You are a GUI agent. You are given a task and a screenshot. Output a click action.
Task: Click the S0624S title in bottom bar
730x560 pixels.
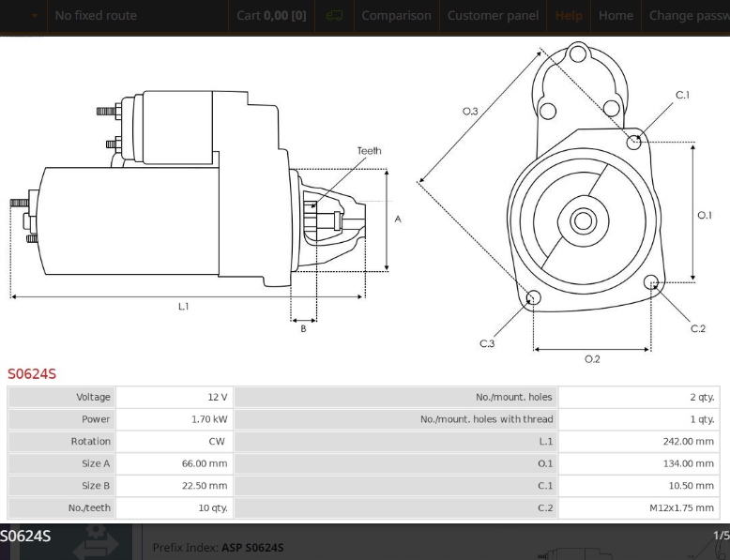coord(25,537)
